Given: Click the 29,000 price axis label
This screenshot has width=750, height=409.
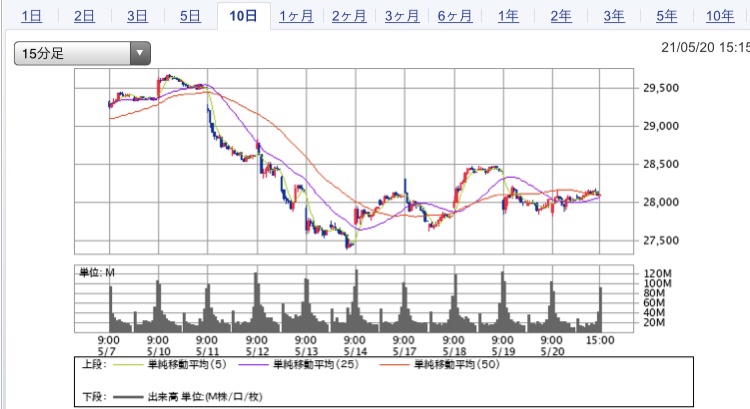Looking at the screenshot, I should click(661, 126).
